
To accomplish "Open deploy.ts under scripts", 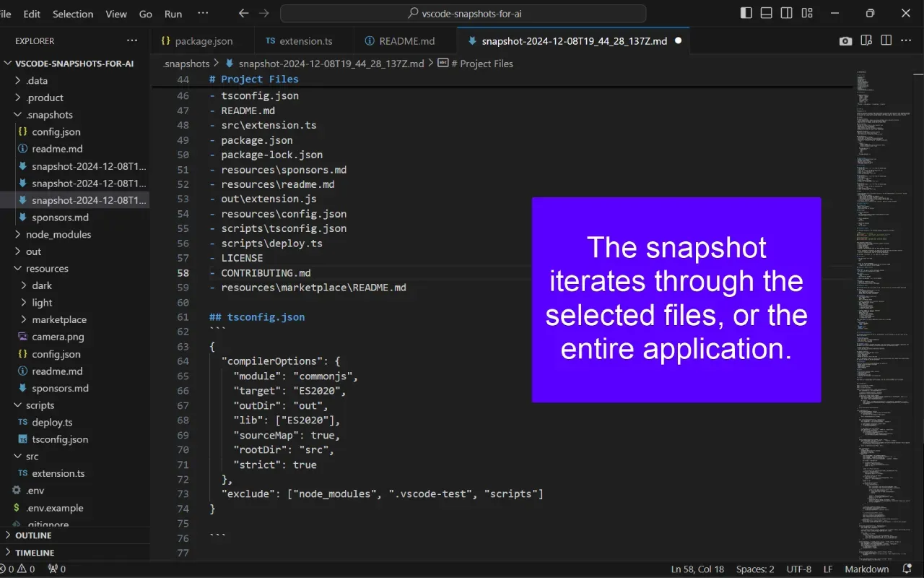I will coord(52,422).
